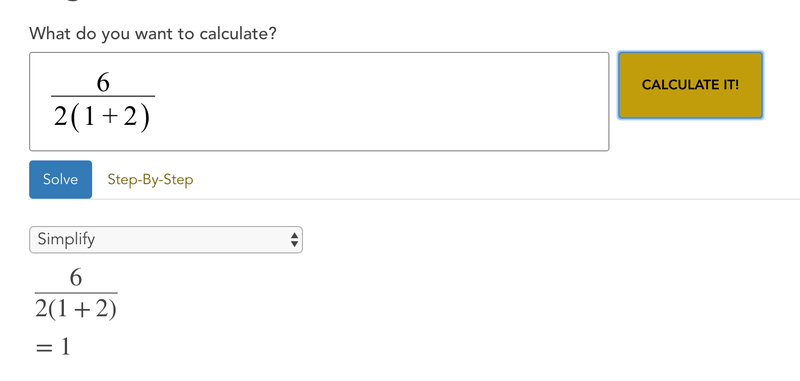This screenshot has height=381, width=800.
Task: Click the opening parenthesis in input expression
Action: [75, 118]
